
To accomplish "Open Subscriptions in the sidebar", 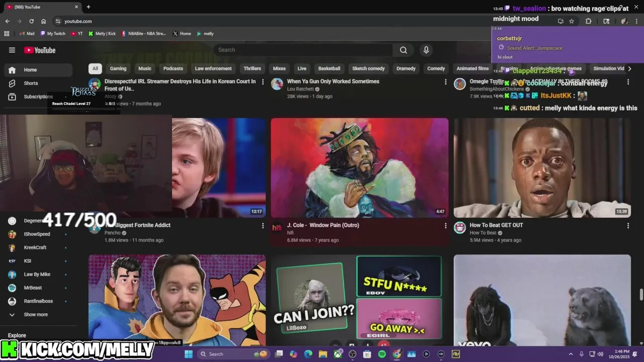I will pos(38,97).
